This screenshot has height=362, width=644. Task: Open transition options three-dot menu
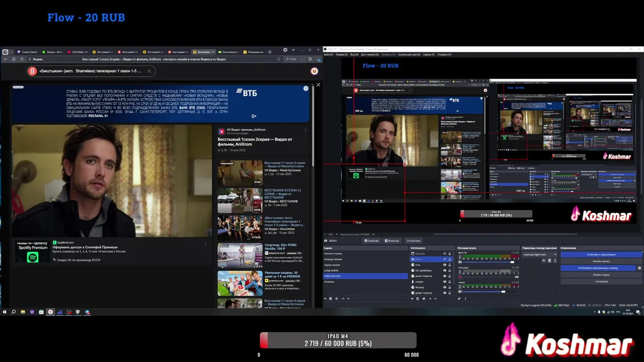coord(555,260)
